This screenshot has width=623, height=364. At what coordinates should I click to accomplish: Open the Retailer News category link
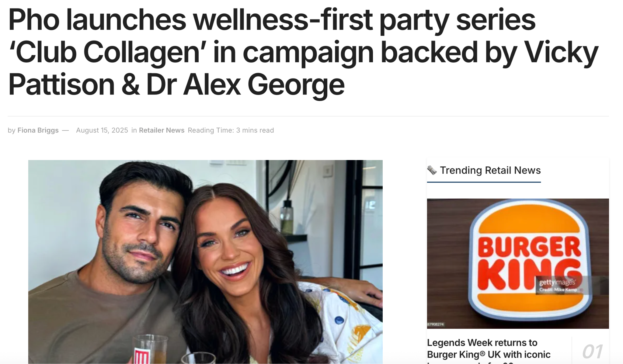click(162, 130)
